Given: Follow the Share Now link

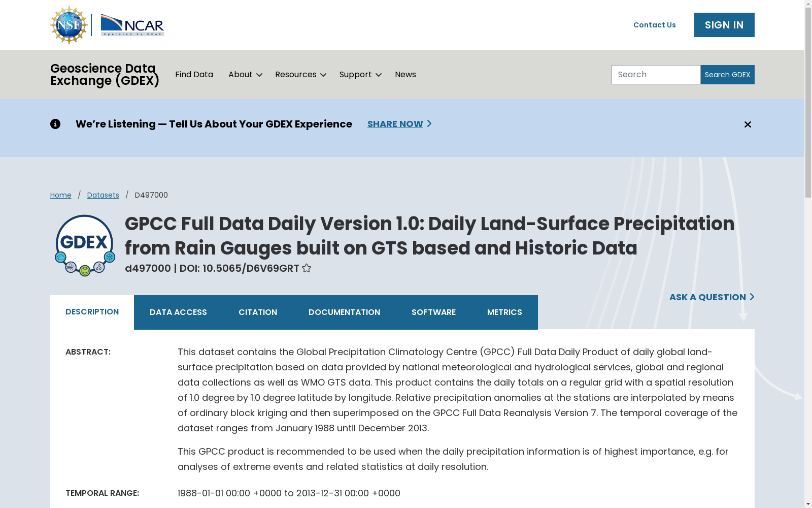Looking at the screenshot, I should pyautogui.click(x=399, y=124).
